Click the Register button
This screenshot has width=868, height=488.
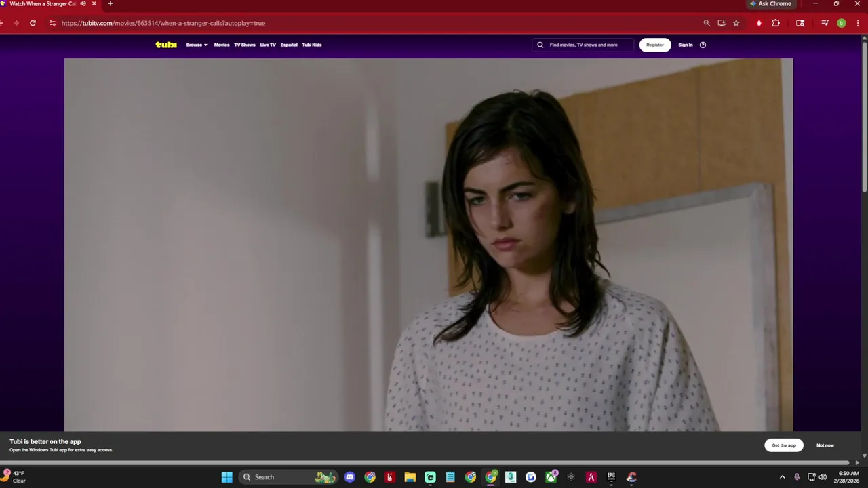click(655, 45)
